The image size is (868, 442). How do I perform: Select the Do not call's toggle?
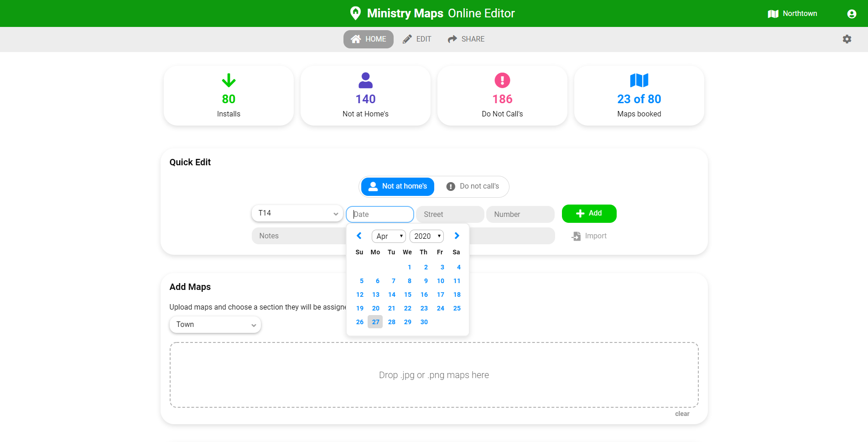473,186
